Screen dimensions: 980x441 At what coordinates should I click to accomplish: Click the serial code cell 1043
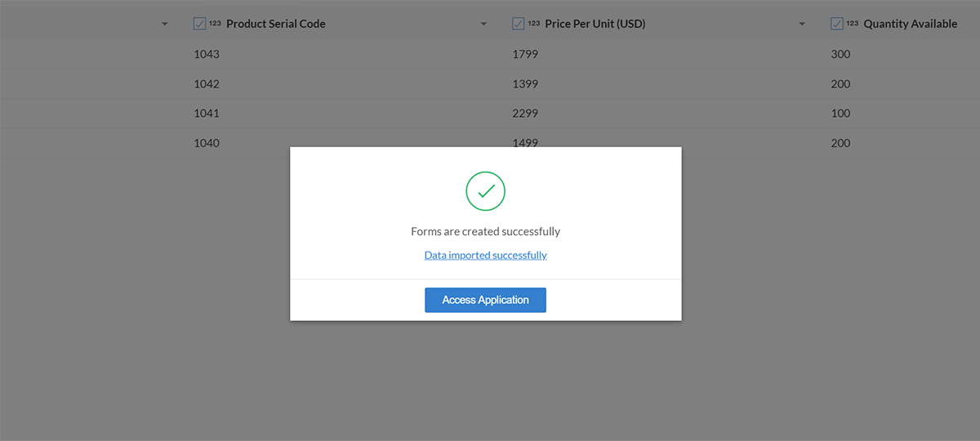point(207,54)
